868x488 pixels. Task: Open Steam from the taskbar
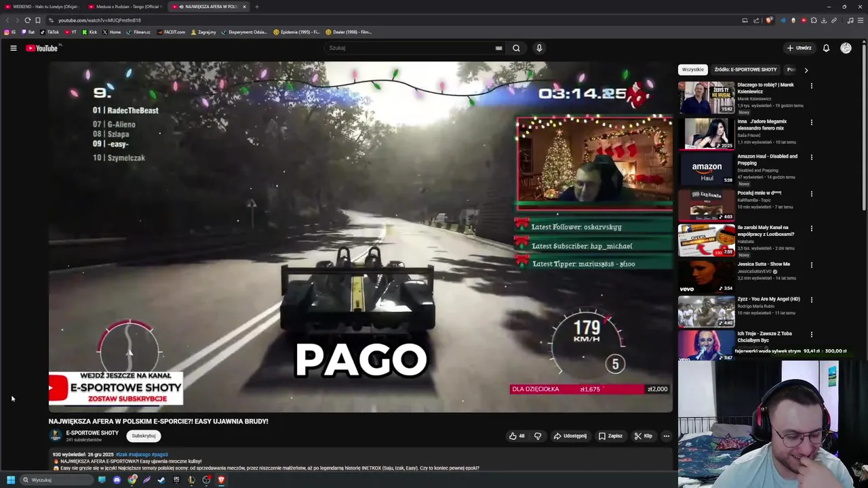point(161,480)
